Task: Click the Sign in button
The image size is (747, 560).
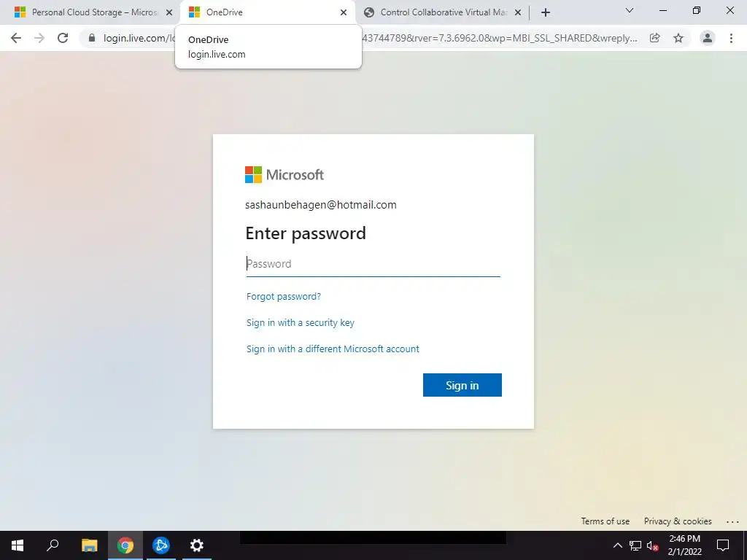Action: point(462,385)
